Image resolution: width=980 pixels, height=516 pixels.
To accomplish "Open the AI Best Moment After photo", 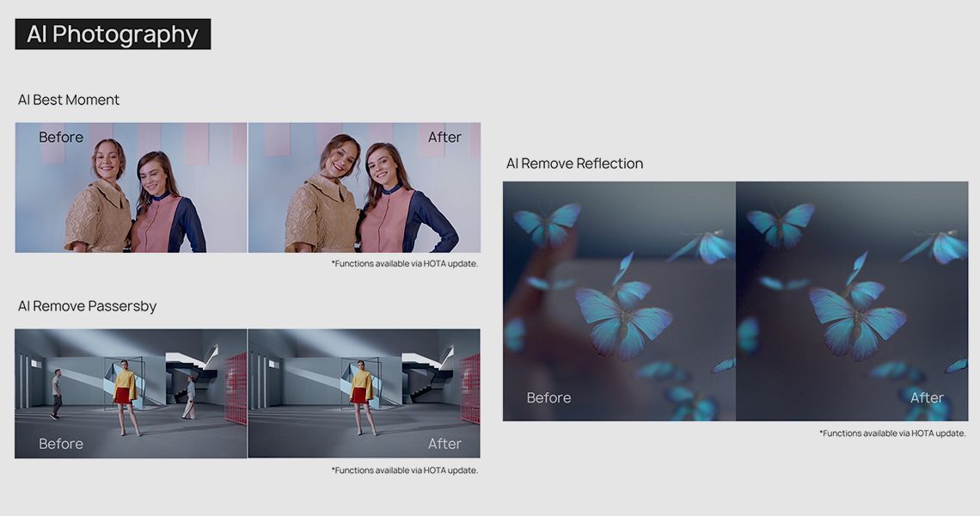I will (x=364, y=187).
